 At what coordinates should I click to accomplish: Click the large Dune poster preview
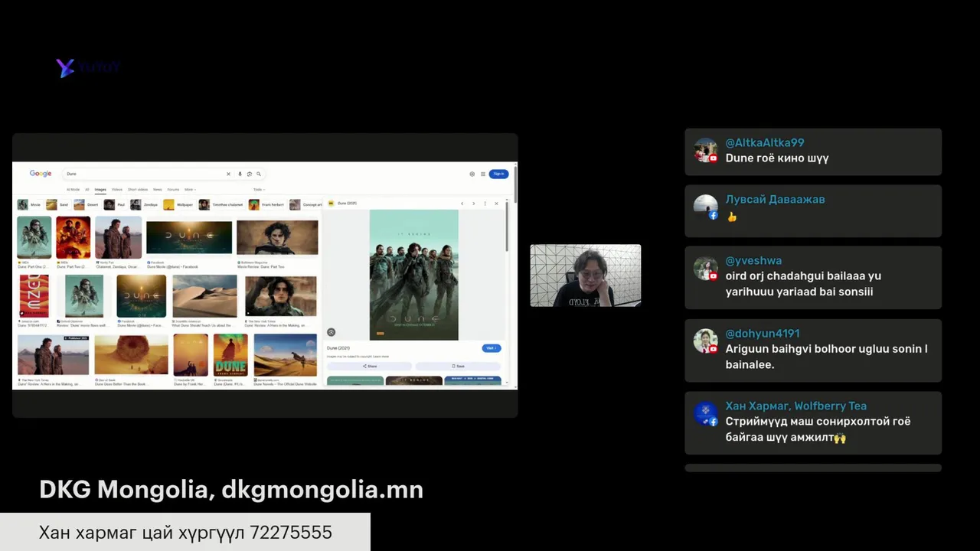point(413,275)
